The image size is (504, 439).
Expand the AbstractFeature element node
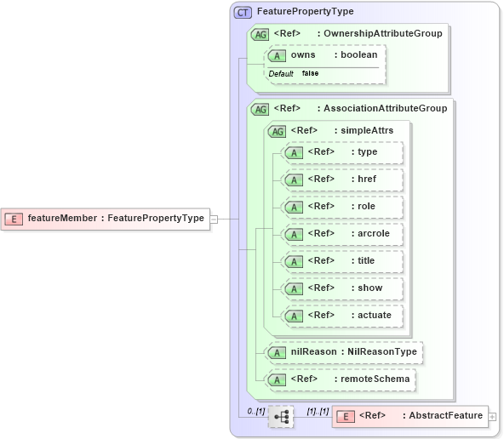pos(492,417)
